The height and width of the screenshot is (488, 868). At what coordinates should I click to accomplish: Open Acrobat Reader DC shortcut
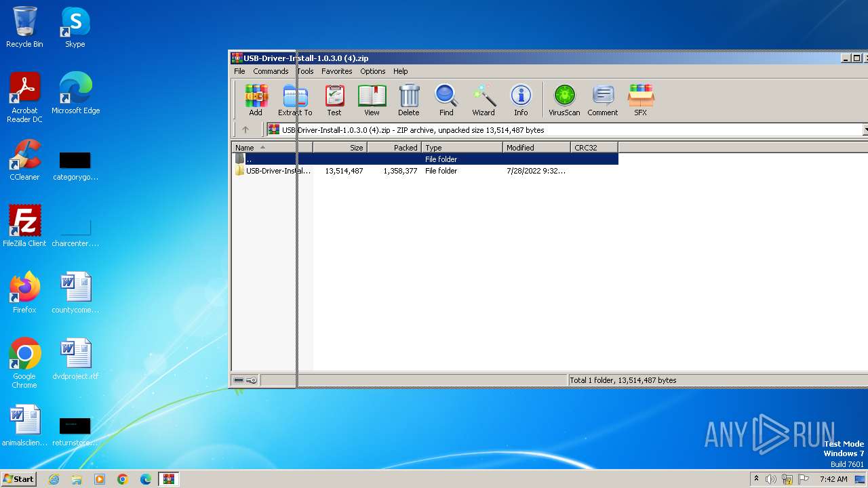point(24,98)
